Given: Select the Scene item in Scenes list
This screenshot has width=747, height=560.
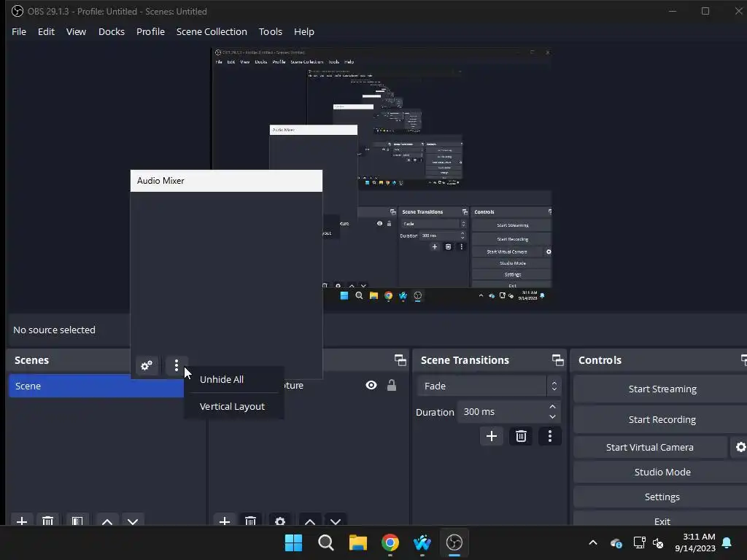Looking at the screenshot, I should point(96,386).
